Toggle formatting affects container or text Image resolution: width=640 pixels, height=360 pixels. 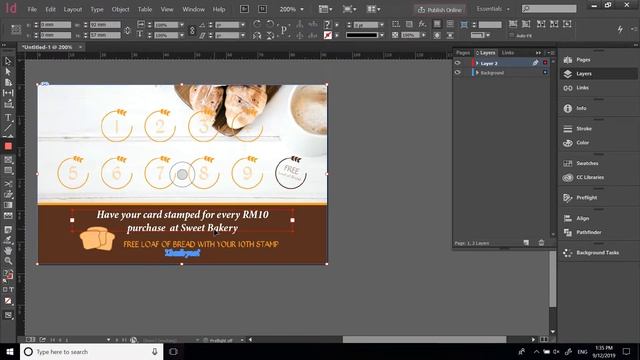8,289
